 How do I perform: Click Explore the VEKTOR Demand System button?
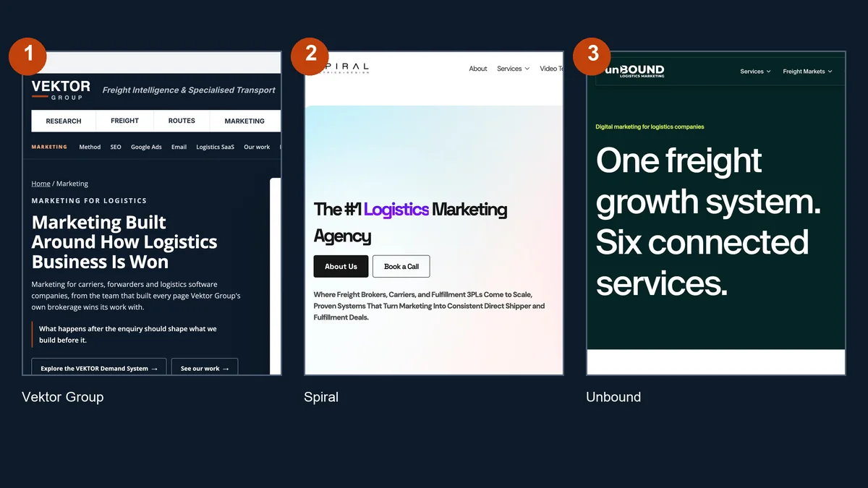click(x=99, y=368)
